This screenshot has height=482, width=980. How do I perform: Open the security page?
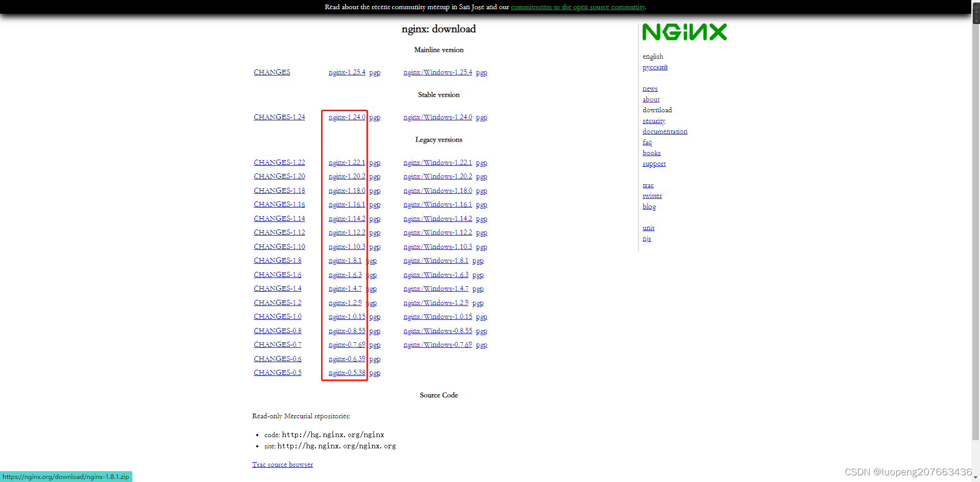(654, 121)
